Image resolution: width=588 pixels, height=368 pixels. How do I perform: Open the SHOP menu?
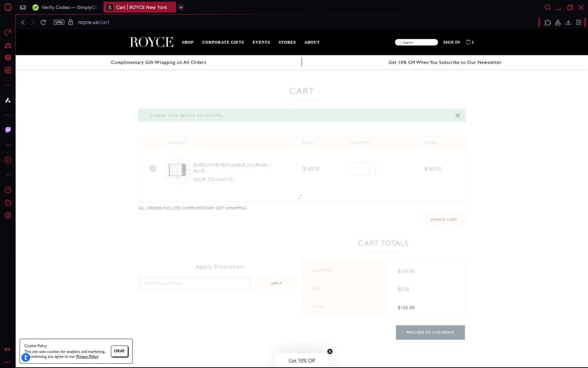[x=187, y=42]
